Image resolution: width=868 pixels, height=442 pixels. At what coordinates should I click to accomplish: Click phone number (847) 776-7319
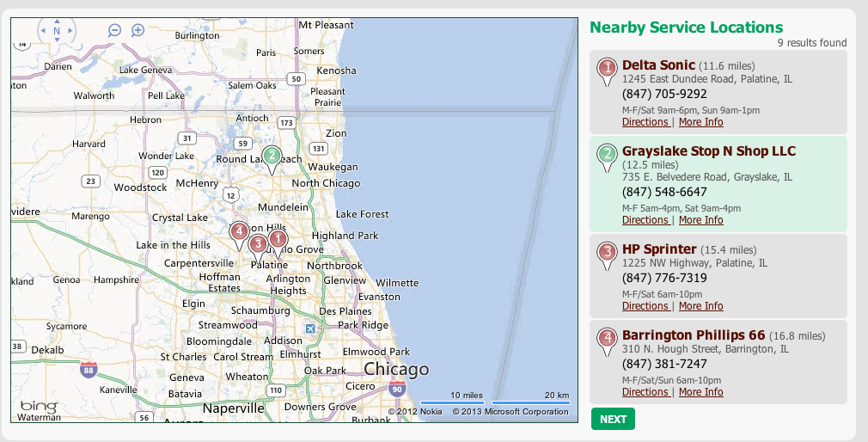(x=664, y=278)
